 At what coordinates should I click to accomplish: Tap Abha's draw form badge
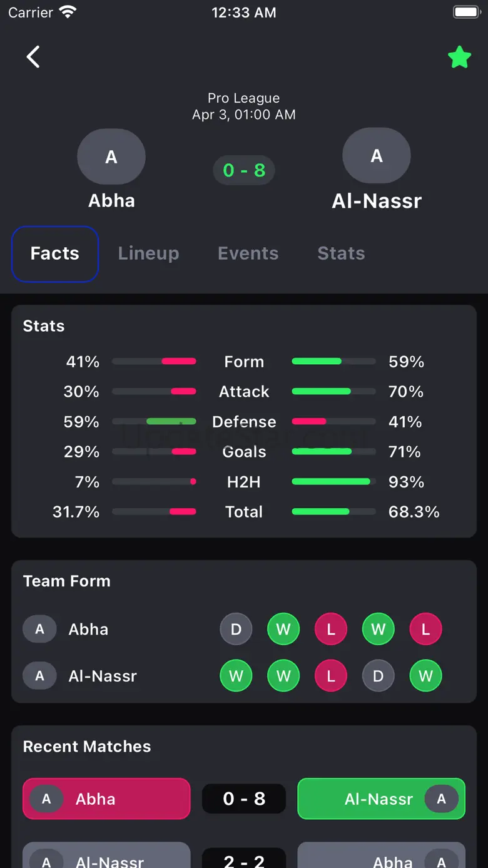click(236, 629)
